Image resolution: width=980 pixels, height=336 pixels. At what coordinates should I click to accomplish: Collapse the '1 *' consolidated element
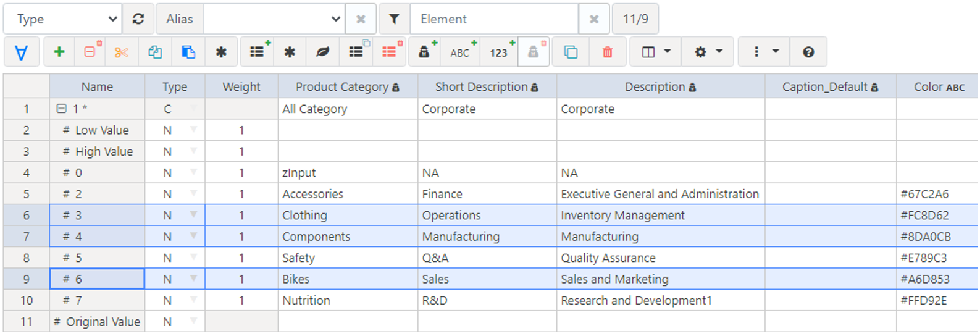61,109
